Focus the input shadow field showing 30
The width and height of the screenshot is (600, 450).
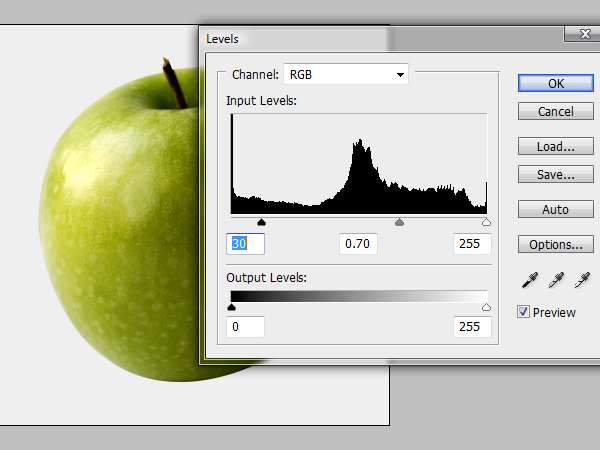[x=245, y=244]
